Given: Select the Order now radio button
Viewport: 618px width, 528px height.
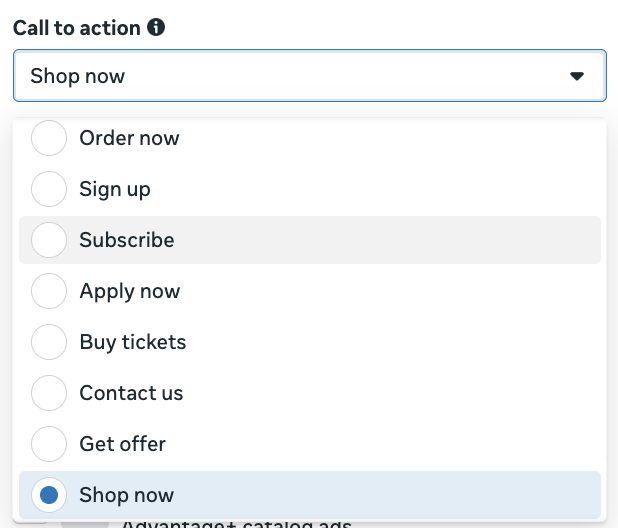Looking at the screenshot, I should (49, 138).
